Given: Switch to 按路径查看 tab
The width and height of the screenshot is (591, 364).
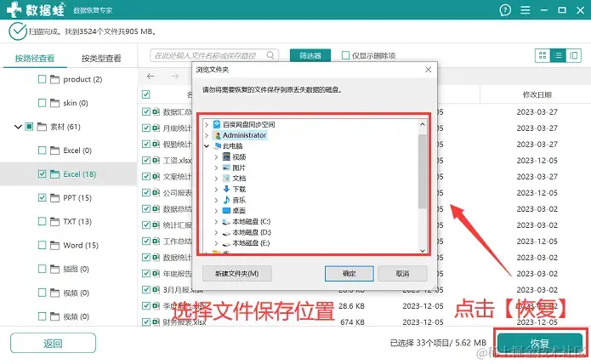Looking at the screenshot, I should tap(35, 59).
